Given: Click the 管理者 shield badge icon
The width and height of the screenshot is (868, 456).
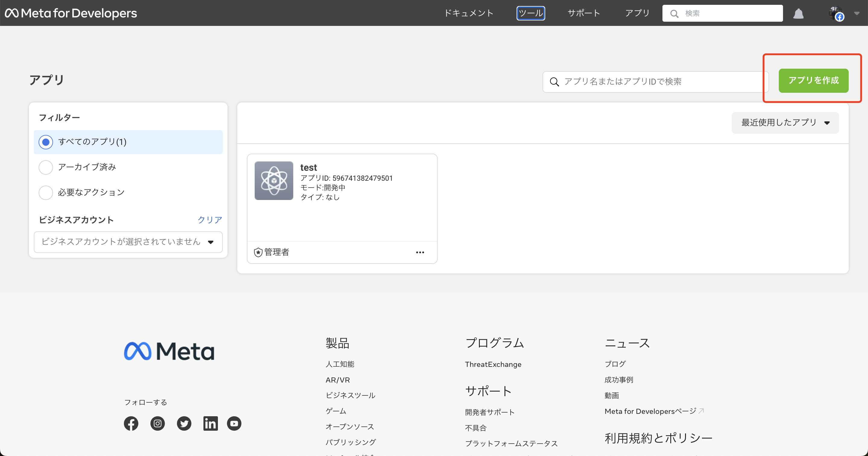Looking at the screenshot, I should click(x=258, y=252).
